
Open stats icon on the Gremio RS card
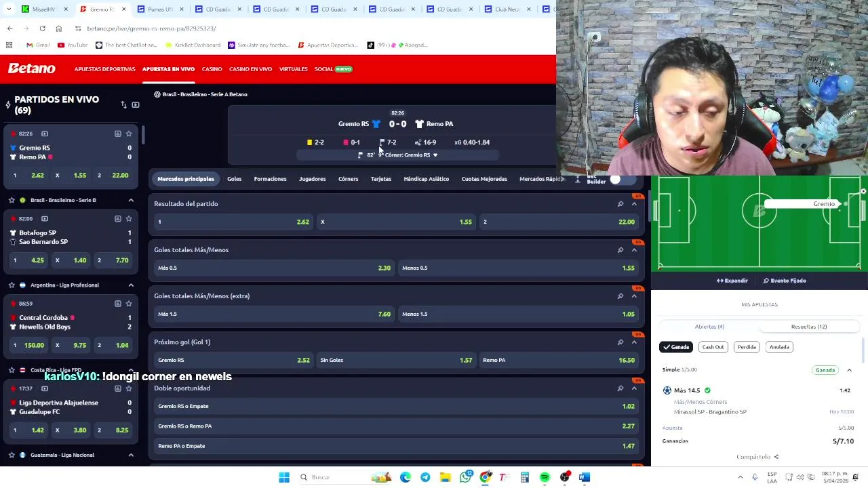click(117, 134)
